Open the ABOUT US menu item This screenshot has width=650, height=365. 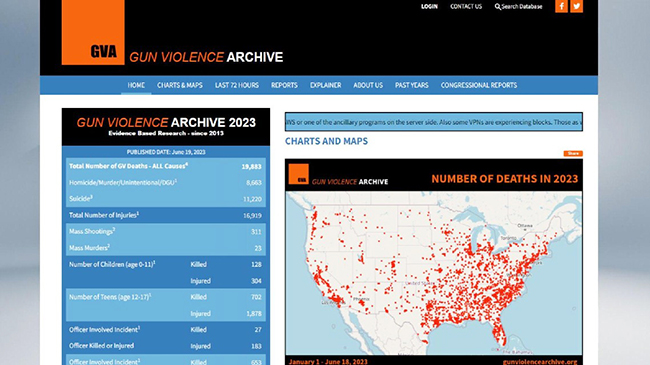(368, 85)
